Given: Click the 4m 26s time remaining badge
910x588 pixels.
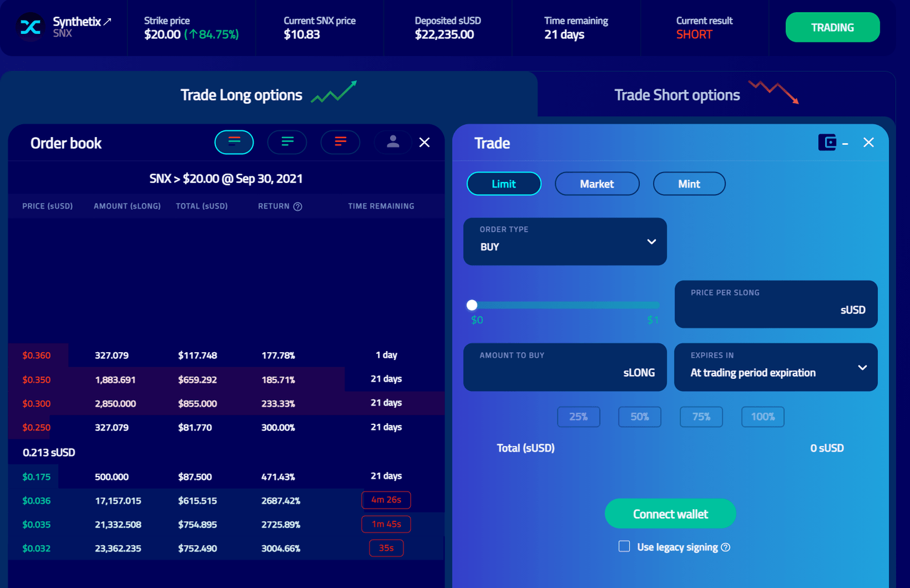Looking at the screenshot, I should (386, 500).
